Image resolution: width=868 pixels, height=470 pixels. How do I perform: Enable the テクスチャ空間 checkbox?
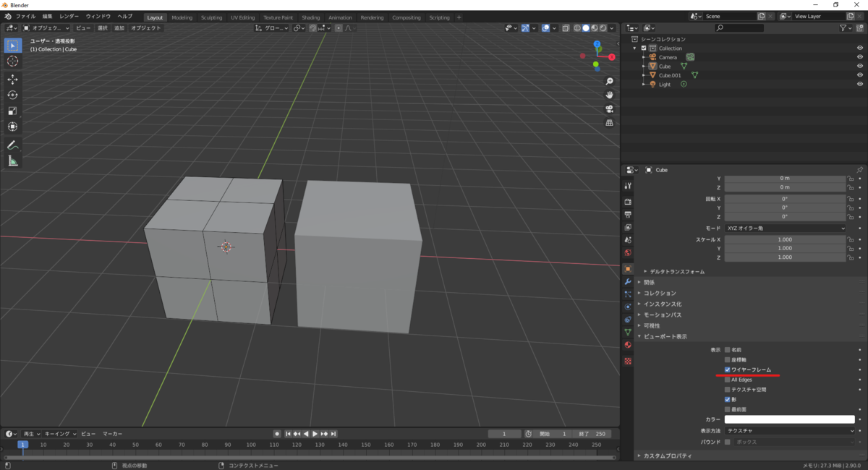tap(727, 390)
